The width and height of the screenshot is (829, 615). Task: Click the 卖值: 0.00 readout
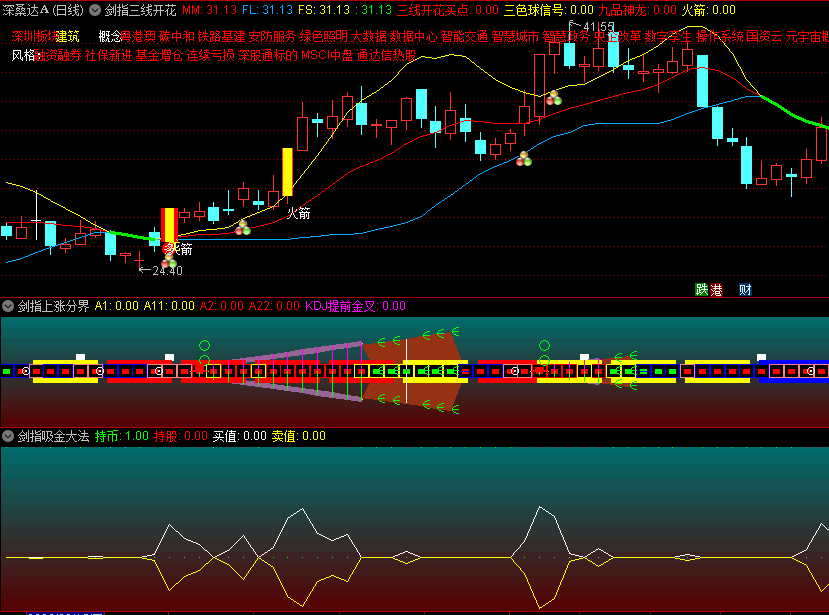pyautogui.click(x=299, y=436)
